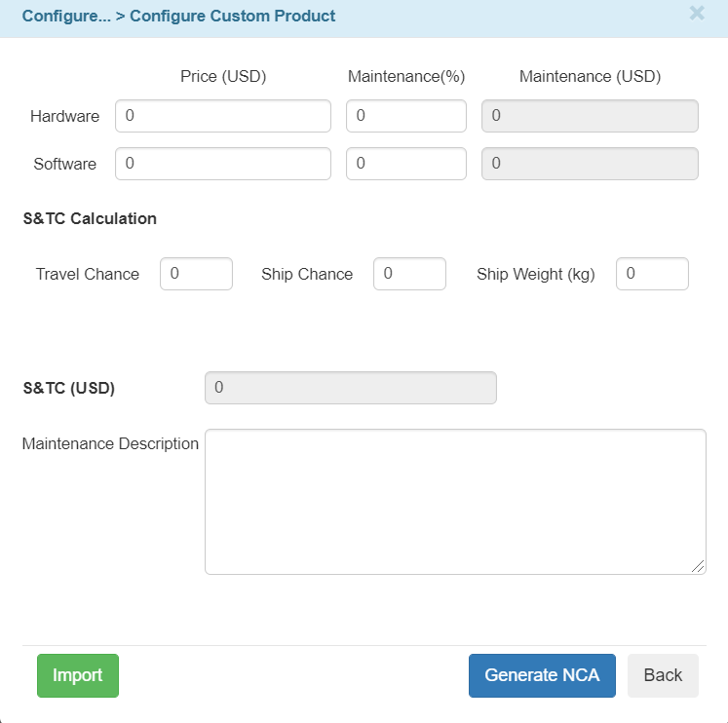Select the Software Maintenance (USD) field
This screenshot has width=728, height=723.
click(590, 164)
